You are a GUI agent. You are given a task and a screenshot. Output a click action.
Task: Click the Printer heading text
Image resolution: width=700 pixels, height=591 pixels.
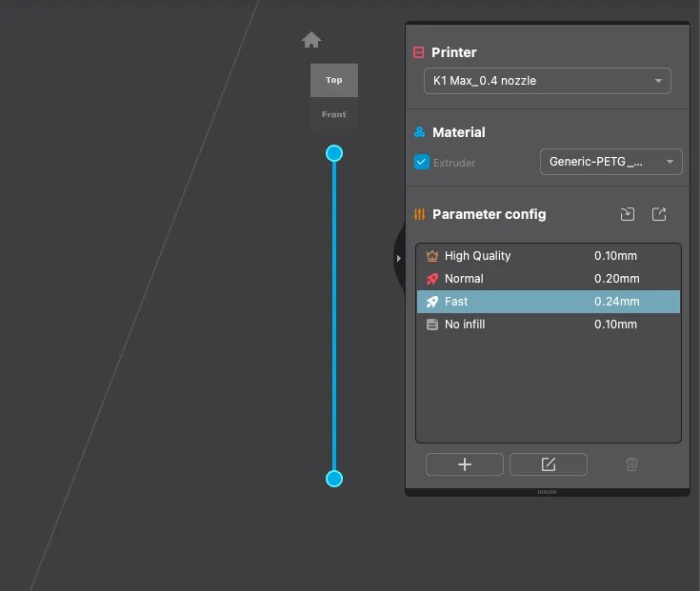click(454, 52)
